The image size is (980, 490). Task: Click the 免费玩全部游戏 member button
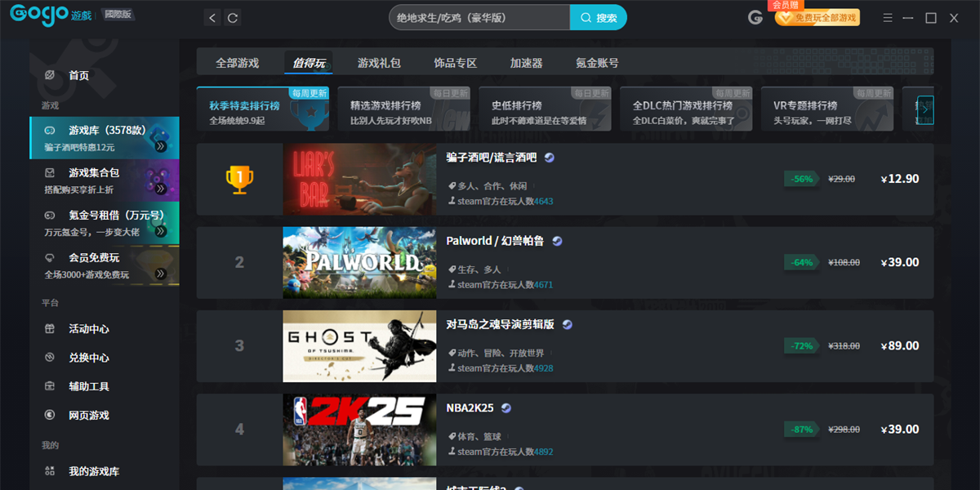[817, 18]
